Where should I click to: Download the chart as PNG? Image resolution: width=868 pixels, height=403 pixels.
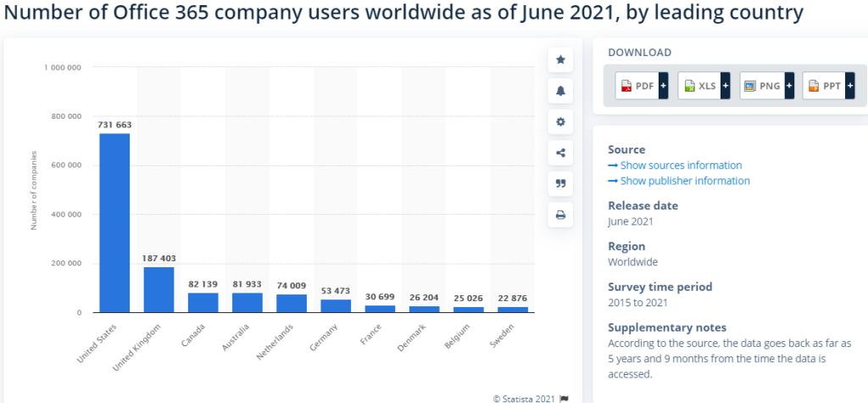(761, 86)
